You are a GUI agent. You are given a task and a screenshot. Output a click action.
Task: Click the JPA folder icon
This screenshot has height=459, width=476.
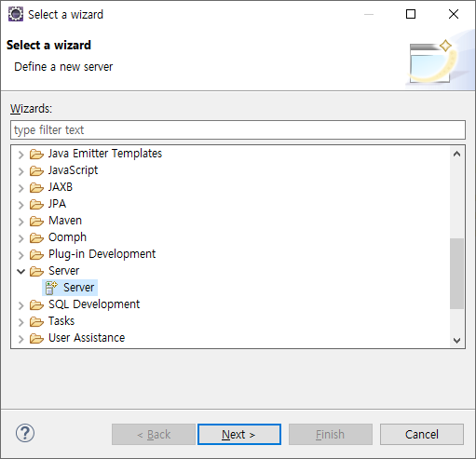(36, 204)
